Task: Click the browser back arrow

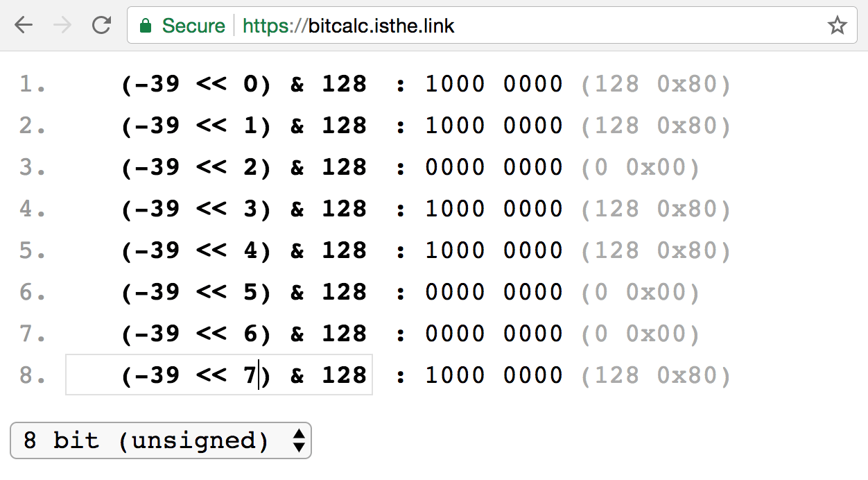Action: coord(24,26)
